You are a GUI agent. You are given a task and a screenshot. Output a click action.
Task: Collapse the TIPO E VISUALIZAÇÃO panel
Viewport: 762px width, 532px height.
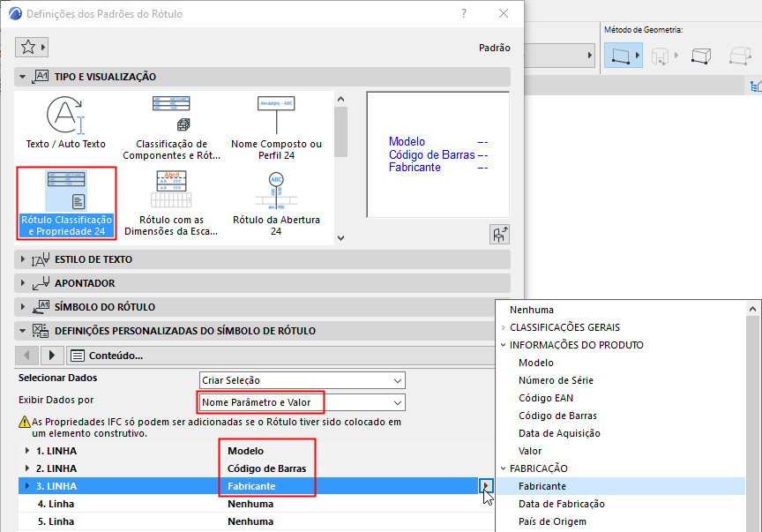(22, 77)
